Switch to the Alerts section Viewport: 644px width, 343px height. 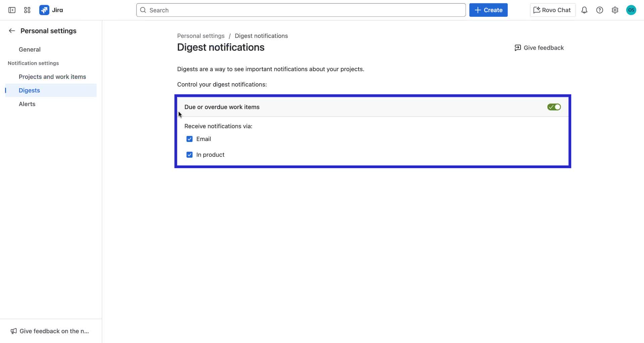pos(27,104)
